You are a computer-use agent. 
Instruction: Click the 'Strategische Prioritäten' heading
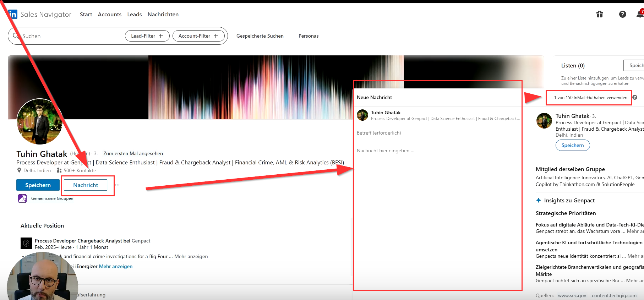pyautogui.click(x=566, y=213)
